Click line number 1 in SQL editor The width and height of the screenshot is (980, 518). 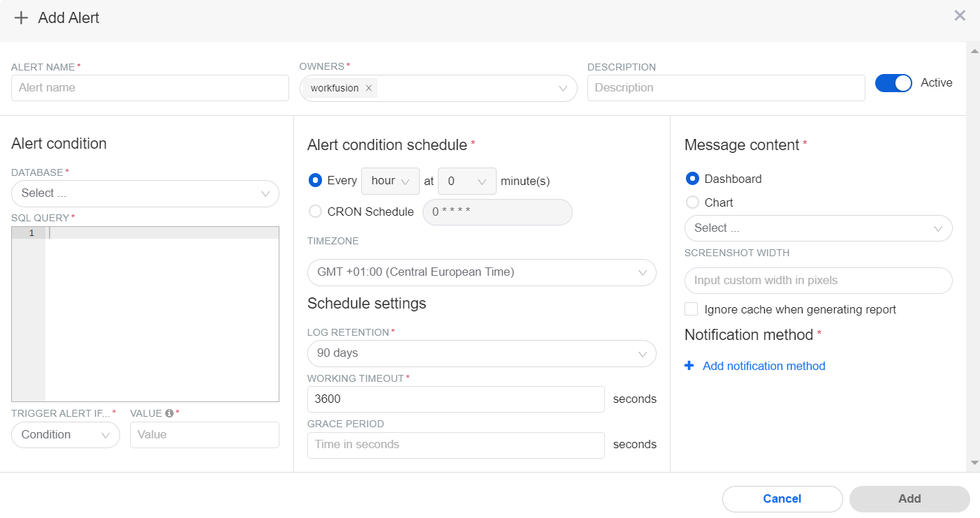pyautogui.click(x=31, y=233)
